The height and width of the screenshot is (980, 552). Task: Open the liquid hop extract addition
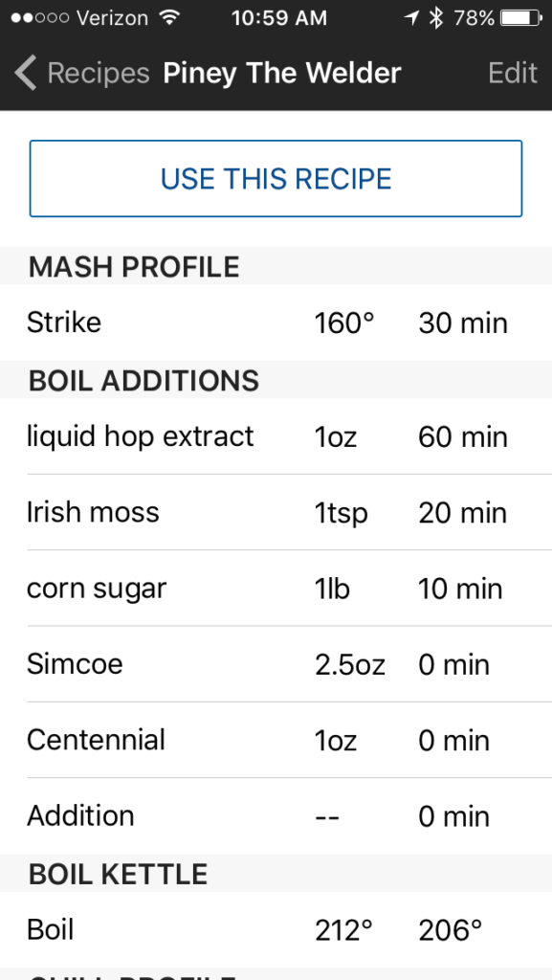[276, 436]
